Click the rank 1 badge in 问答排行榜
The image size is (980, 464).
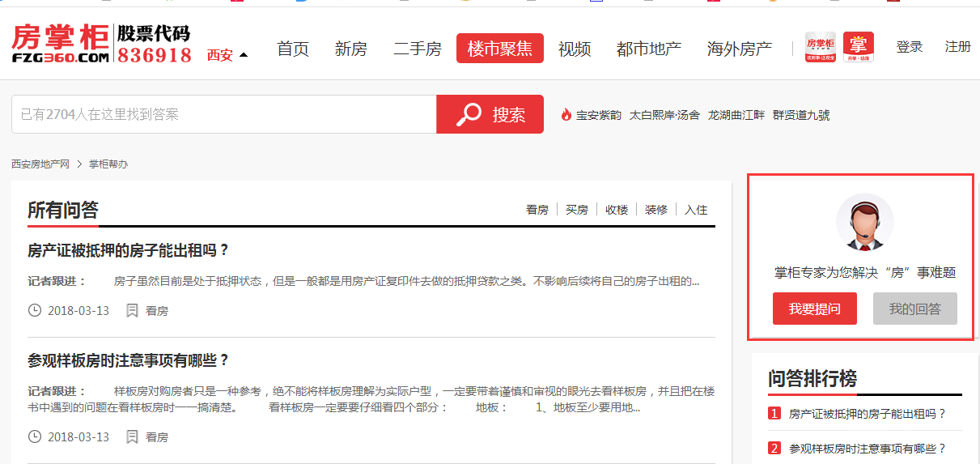click(x=774, y=414)
